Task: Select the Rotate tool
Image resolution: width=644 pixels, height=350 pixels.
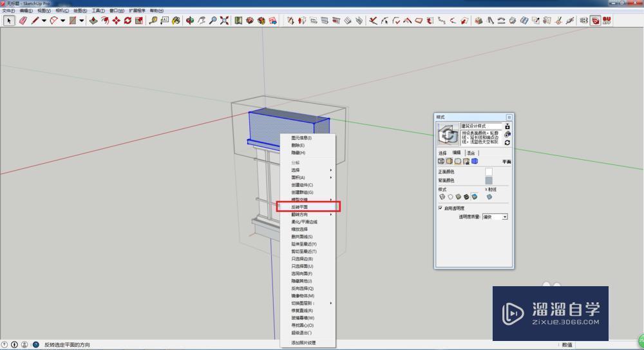Action: tap(128, 20)
